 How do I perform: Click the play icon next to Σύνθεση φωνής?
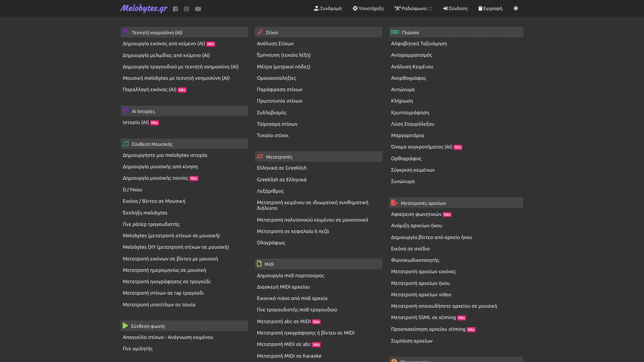point(125,325)
